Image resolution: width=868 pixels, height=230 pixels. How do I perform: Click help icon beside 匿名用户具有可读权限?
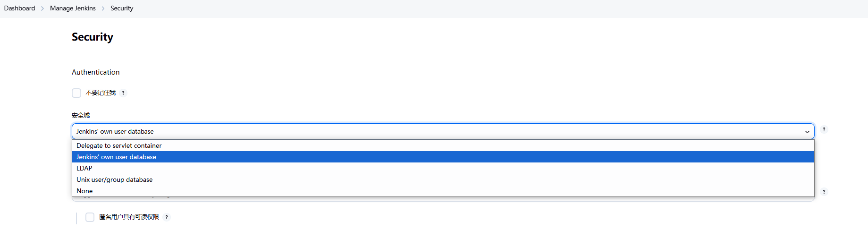[167, 217]
